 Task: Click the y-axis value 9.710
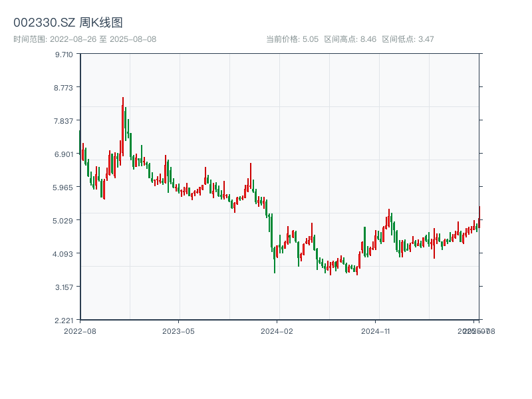tap(64, 55)
